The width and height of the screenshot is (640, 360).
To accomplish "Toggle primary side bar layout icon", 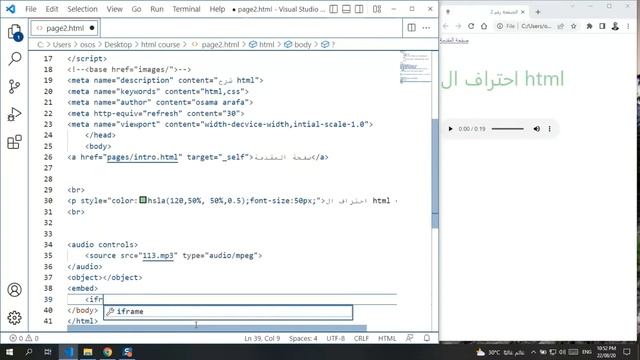I will 333,9.
